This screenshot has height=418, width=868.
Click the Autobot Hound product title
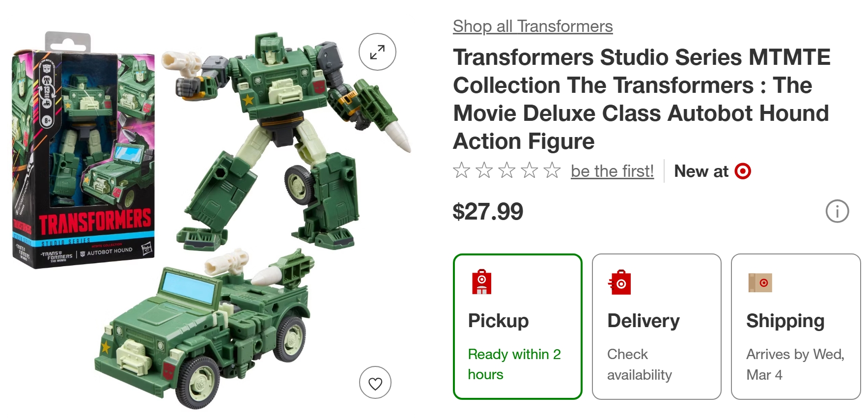[x=641, y=99]
